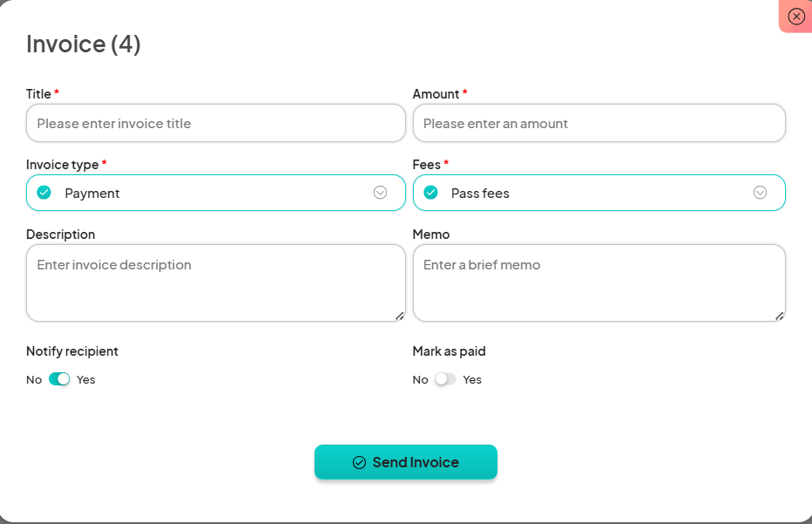
Task: Click the chevron arrow on Invoice type field
Action: (380, 192)
